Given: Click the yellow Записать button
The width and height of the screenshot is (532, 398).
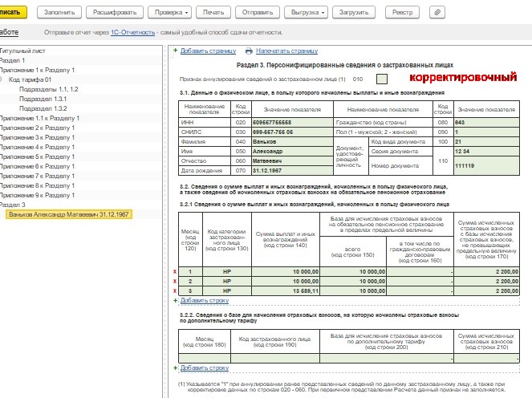Looking at the screenshot, I should [x=13, y=12].
